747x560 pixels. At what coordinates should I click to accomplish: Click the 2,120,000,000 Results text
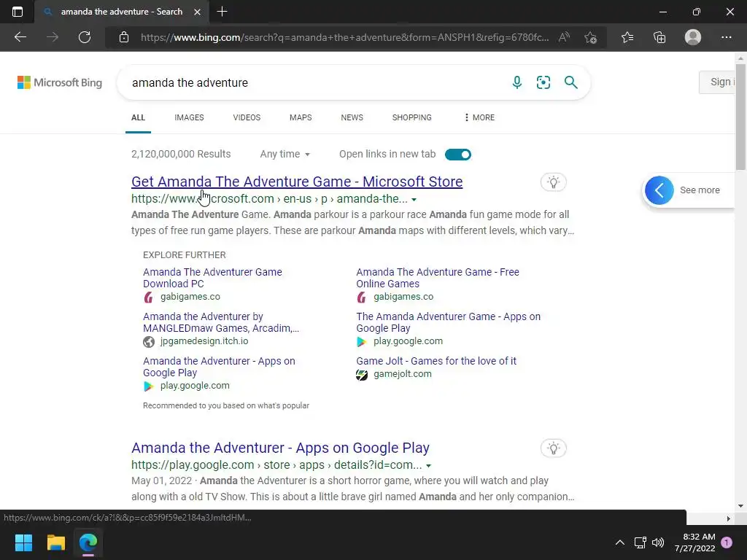click(x=181, y=155)
